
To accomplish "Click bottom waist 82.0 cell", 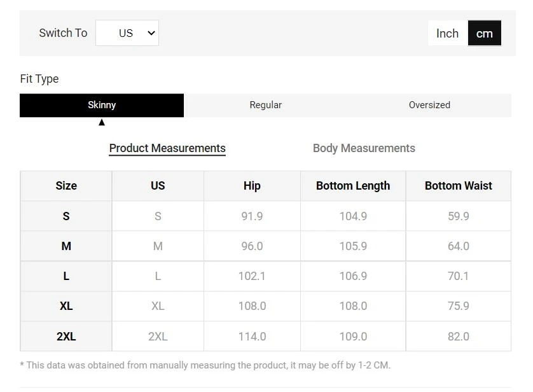I will click(x=458, y=337).
